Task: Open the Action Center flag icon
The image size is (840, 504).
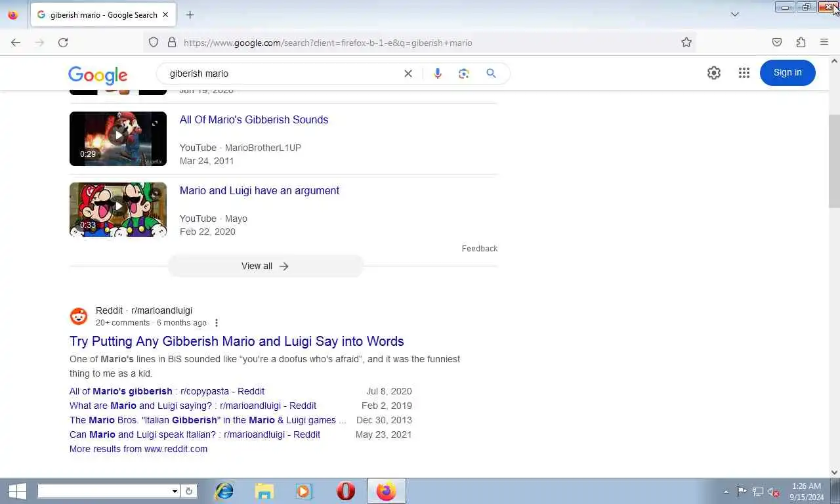Action: [742, 492]
